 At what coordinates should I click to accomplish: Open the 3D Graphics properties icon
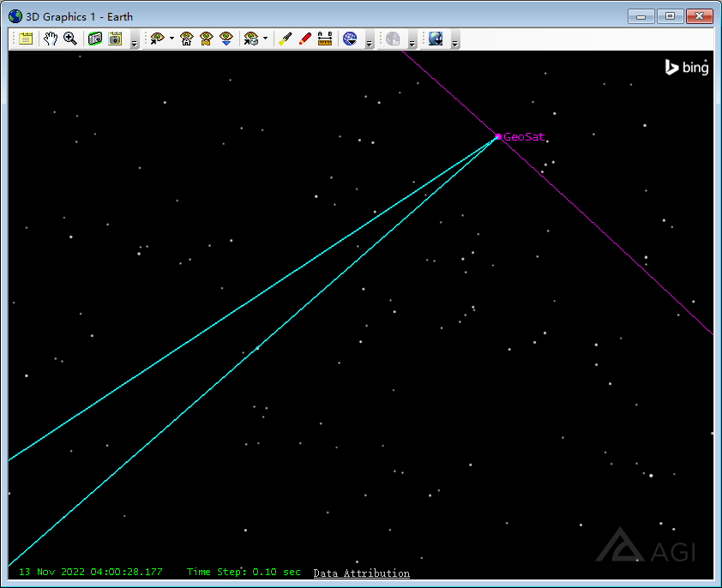pyautogui.click(x=27, y=39)
